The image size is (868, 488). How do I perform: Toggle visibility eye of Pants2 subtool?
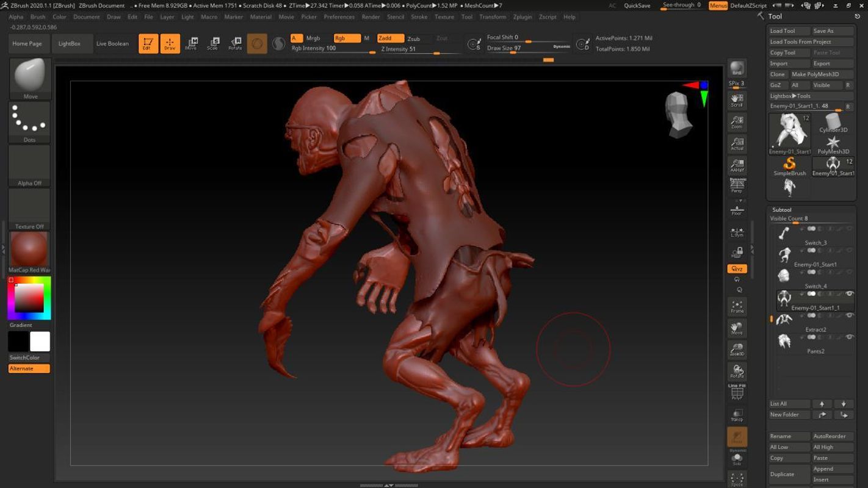[x=849, y=337]
